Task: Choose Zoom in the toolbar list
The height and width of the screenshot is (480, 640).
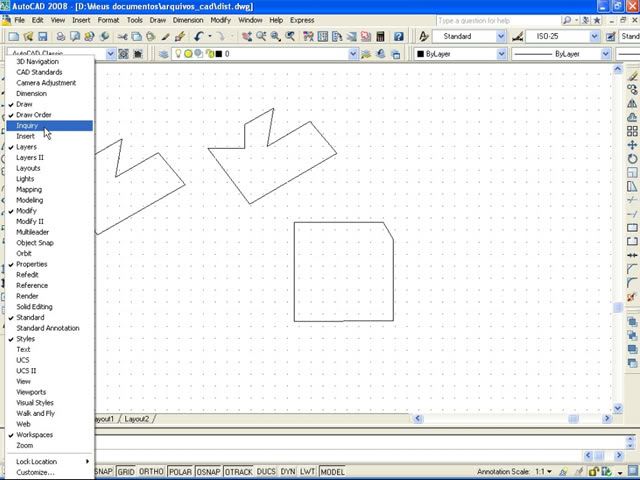Action: point(50,445)
